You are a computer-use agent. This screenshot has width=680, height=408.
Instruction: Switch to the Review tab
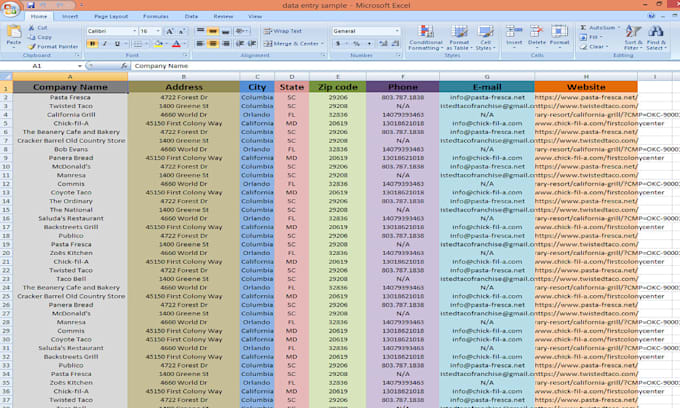tap(223, 16)
